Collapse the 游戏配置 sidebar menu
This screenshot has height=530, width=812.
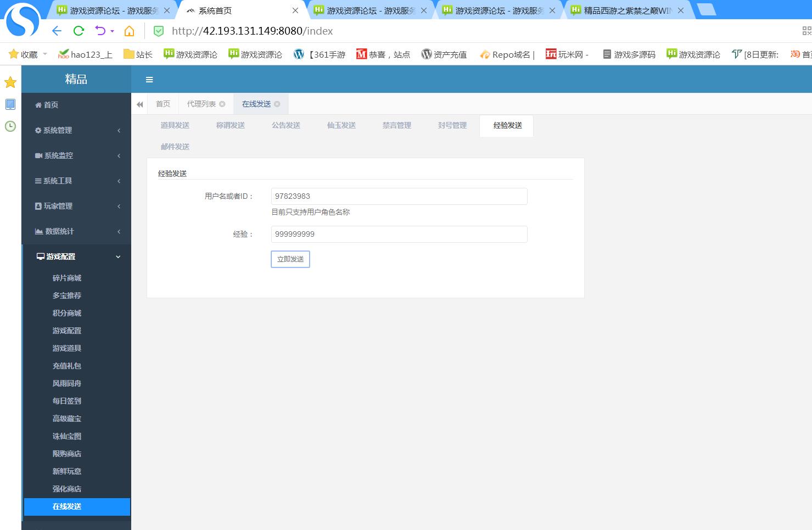[x=77, y=256]
